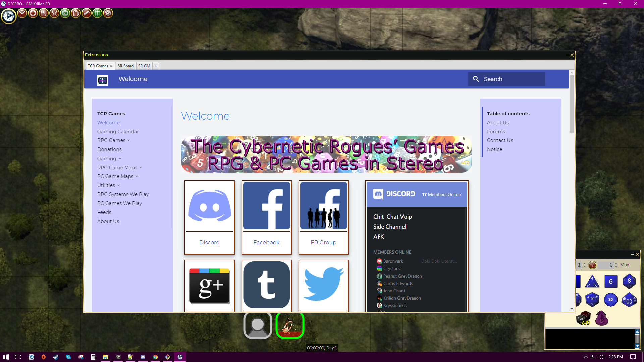Roll the d100 percentile die
This screenshot has width=644, height=362.
click(629, 300)
